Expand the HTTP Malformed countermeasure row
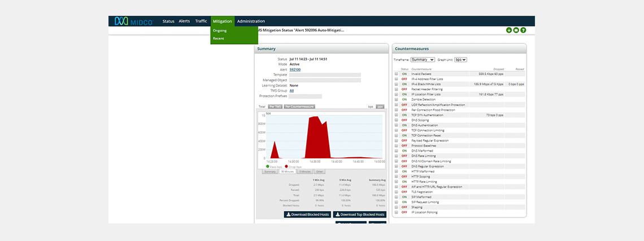Viewport: 644px width, 241px height. click(397, 171)
